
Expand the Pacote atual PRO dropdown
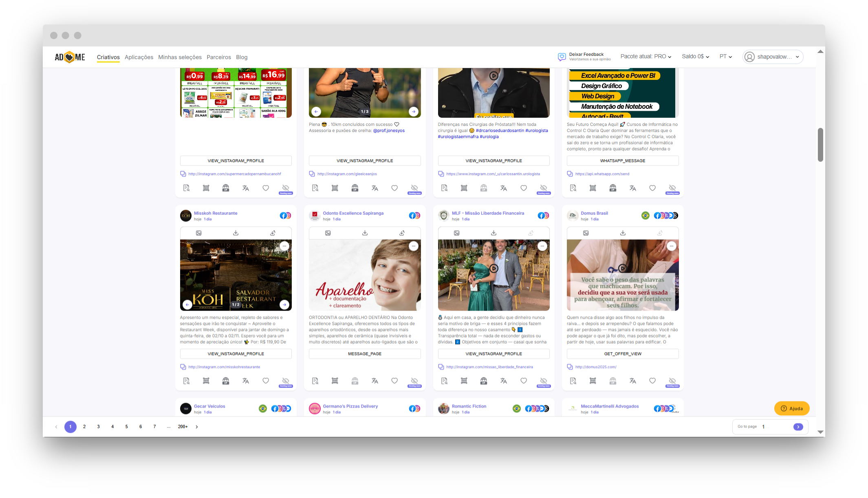(x=645, y=57)
